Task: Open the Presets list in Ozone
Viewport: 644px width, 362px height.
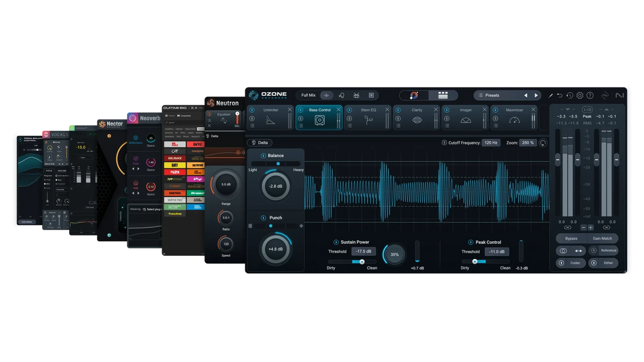Action: point(492,95)
